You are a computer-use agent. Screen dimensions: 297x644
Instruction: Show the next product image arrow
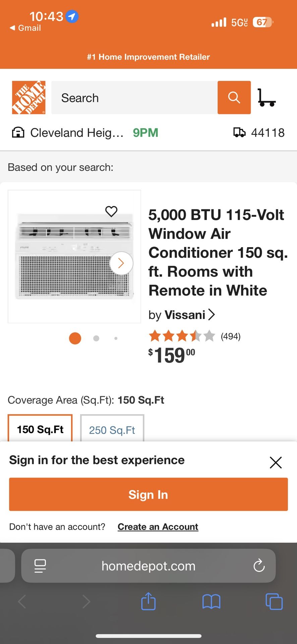121,263
